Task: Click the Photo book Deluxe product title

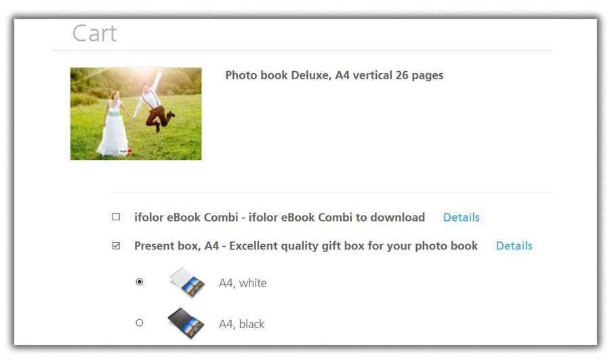Action: (334, 75)
